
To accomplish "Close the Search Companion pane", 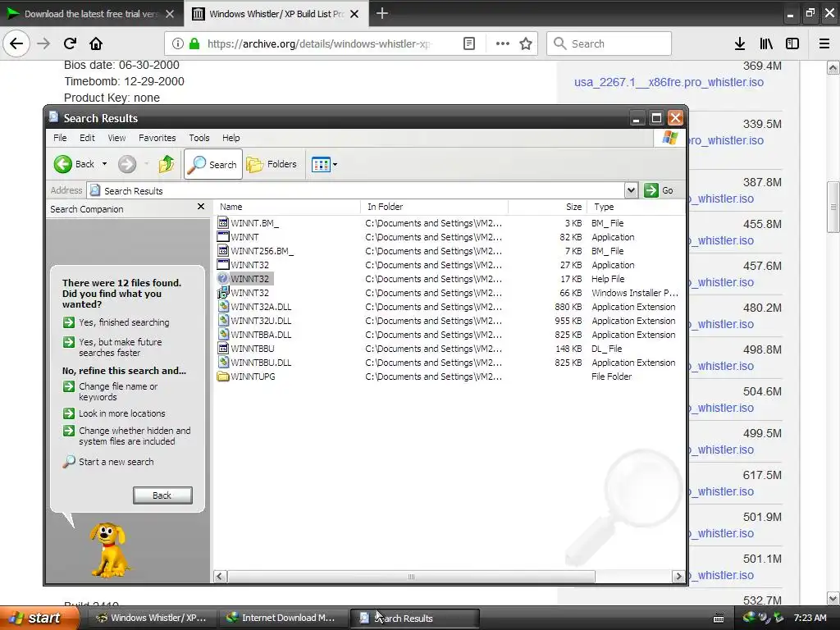I will click(x=201, y=206).
